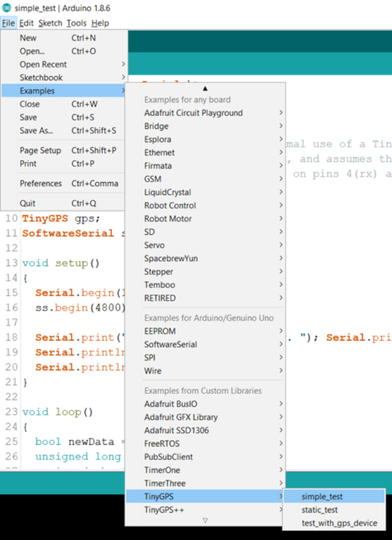
Task: Choose Save As... in File menu
Action: [64, 131]
